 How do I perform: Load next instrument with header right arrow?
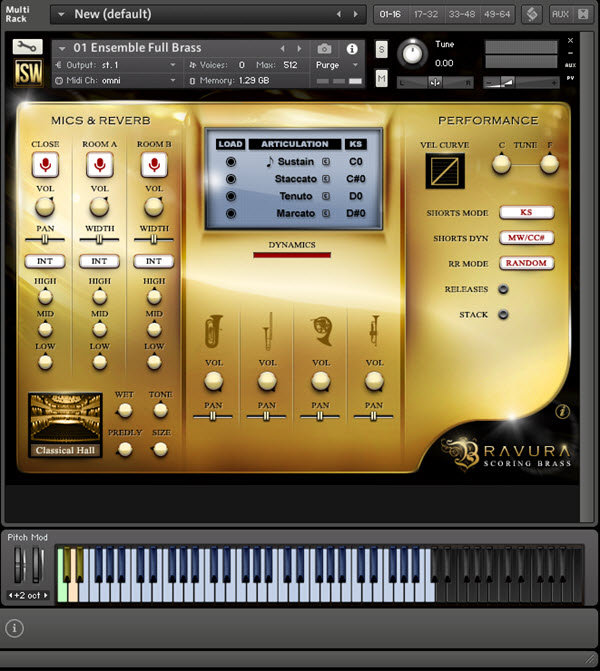tap(299, 49)
